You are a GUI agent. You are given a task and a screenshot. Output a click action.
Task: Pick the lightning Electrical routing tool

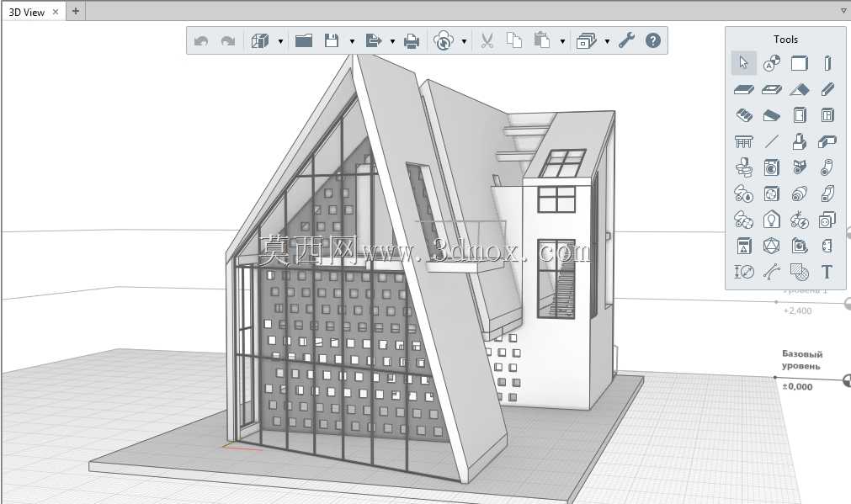pyautogui.click(x=799, y=220)
